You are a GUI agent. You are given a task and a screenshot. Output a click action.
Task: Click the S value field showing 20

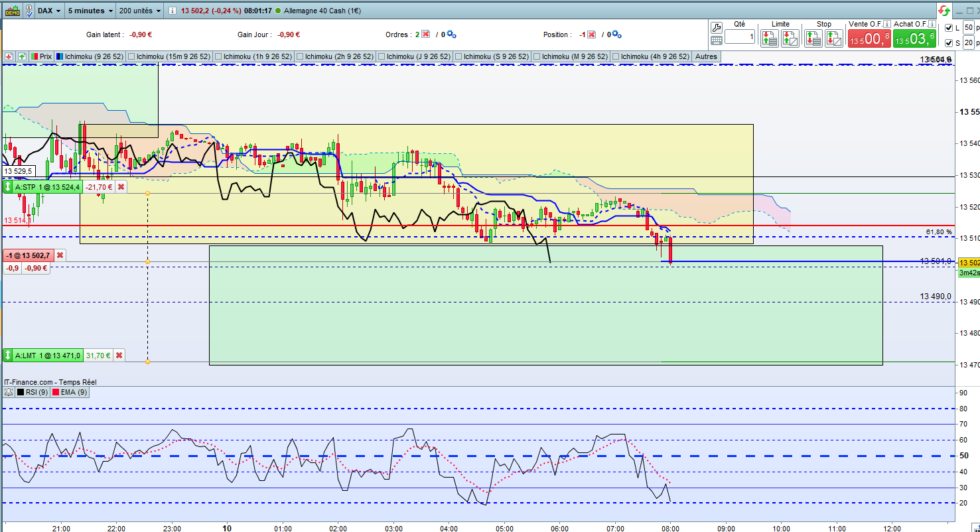969,43
